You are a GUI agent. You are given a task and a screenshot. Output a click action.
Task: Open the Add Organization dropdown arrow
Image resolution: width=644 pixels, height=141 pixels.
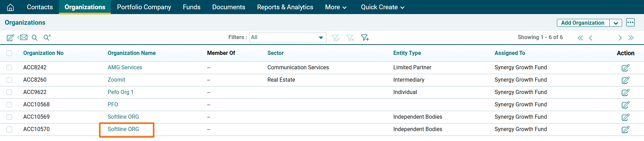[x=616, y=23]
